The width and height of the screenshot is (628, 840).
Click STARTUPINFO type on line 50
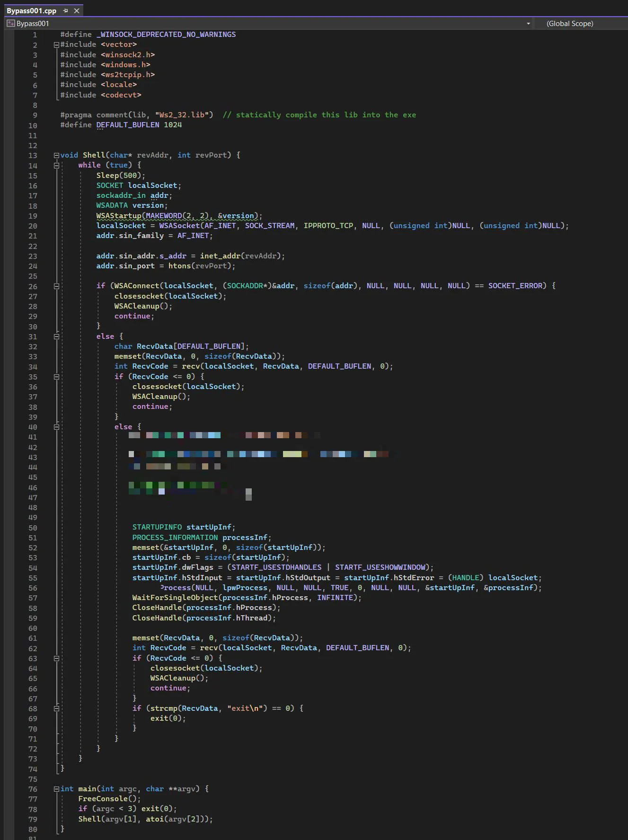[157, 527]
